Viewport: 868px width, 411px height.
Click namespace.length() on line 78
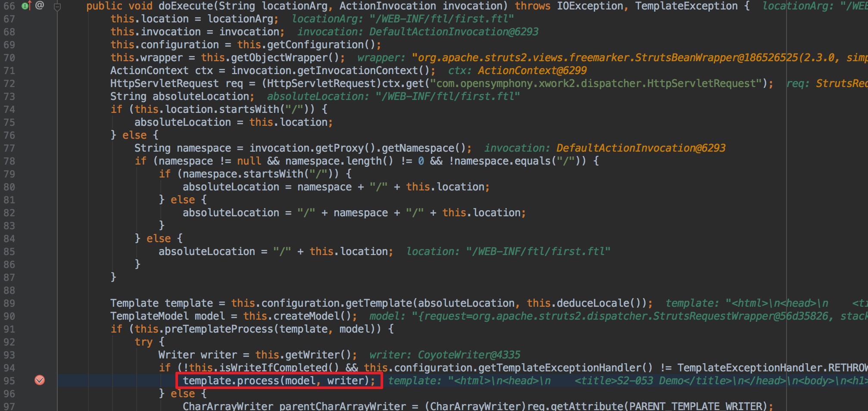point(339,161)
